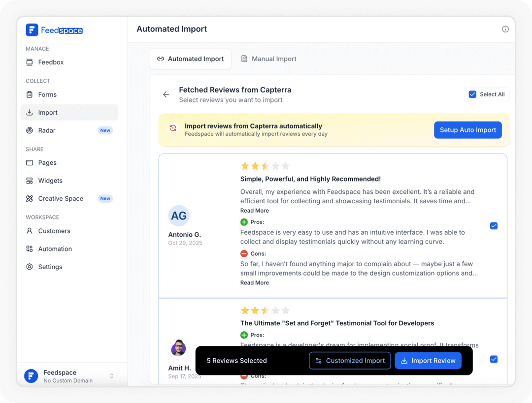Click the name Antonio G.
Viewport: 532px width, 403px height.
coord(185,235)
